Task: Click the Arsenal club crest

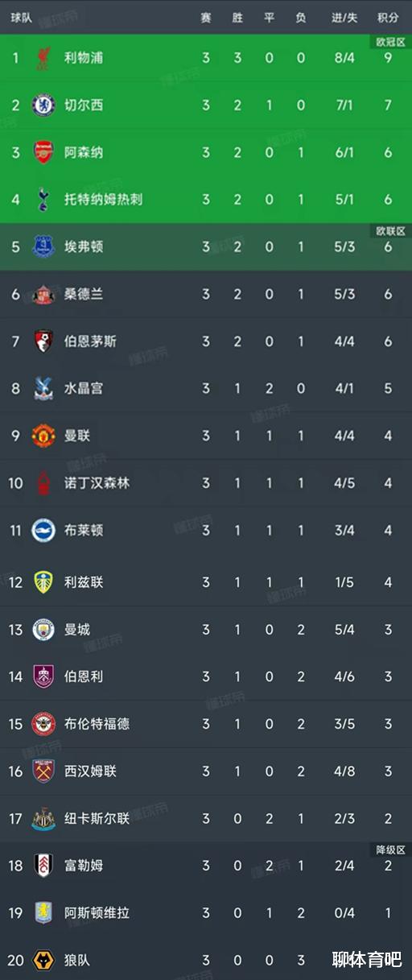Action: click(43, 152)
